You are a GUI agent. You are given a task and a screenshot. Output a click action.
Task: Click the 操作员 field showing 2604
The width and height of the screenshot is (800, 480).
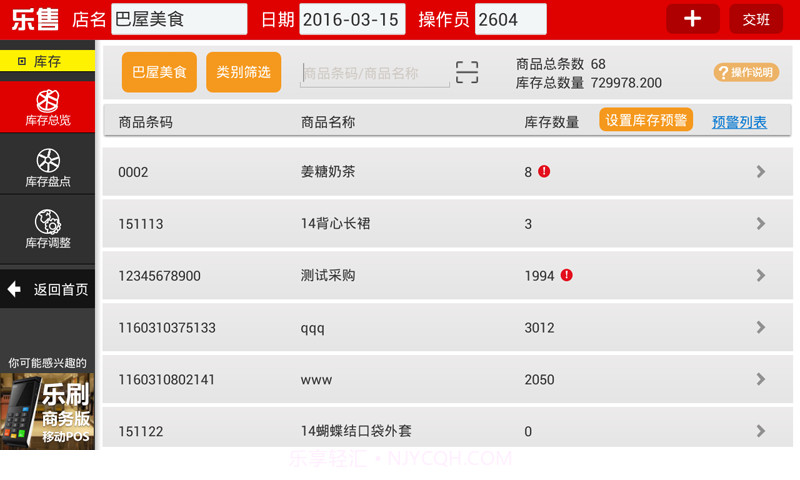511,19
